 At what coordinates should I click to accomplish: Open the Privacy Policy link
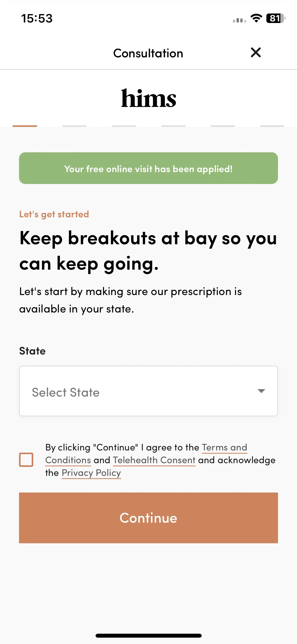click(91, 473)
